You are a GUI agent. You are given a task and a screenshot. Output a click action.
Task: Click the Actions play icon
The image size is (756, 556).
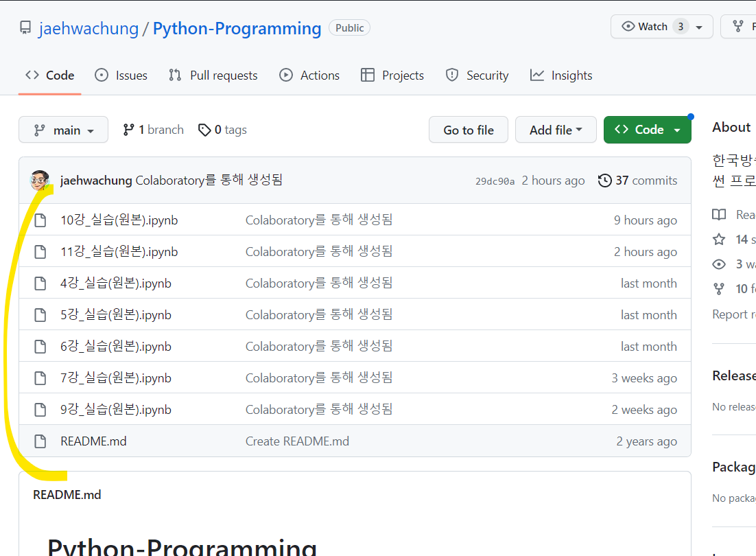tap(286, 76)
